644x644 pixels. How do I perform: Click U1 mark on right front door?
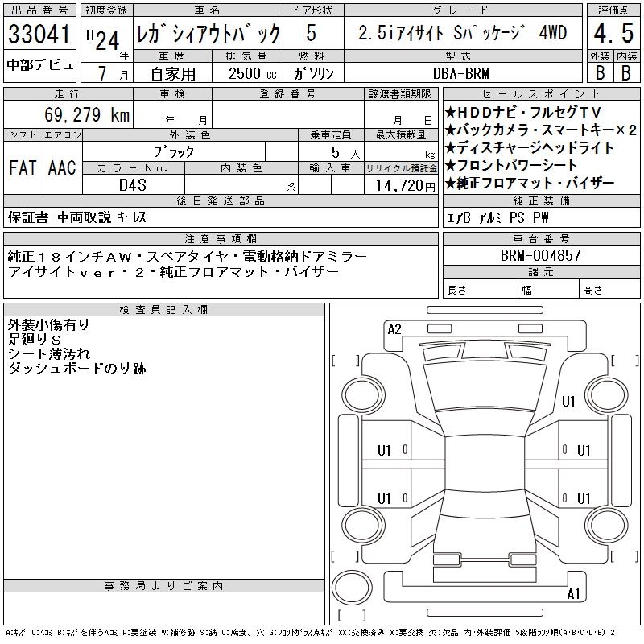tap(584, 451)
